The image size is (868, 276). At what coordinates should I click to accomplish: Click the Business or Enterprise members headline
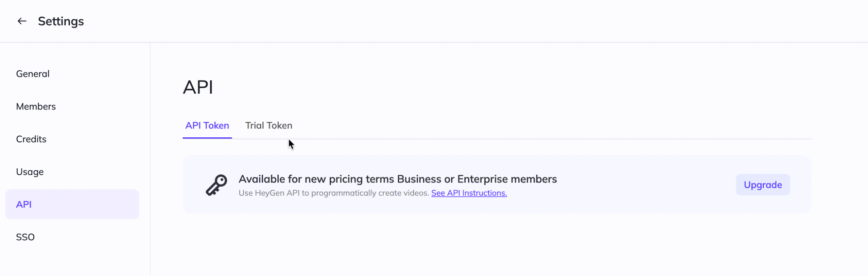tap(398, 179)
